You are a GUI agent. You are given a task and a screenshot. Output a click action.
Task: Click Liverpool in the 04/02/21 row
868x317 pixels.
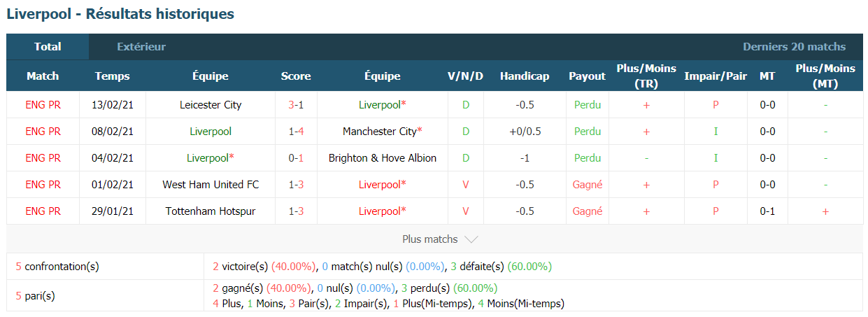click(x=211, y=158)
